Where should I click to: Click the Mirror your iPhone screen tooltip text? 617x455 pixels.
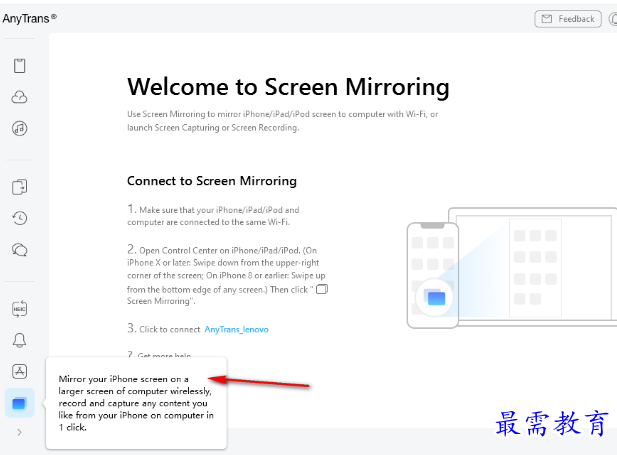pyautogui.click(x=136, y=403)
